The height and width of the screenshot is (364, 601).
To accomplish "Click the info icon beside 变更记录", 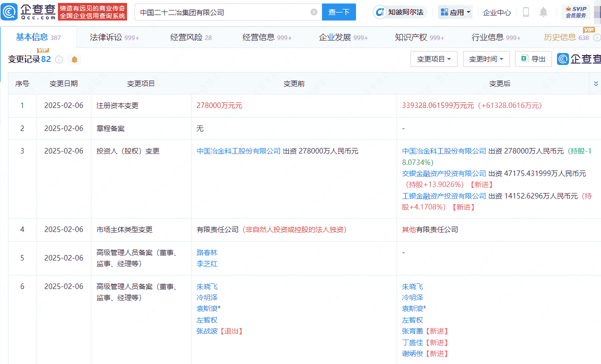I will click(x=59, y=59).
